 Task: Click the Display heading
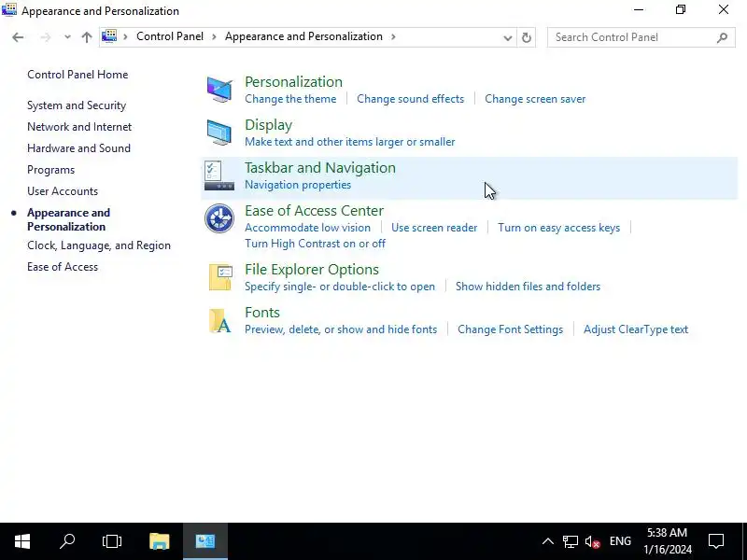269,125
